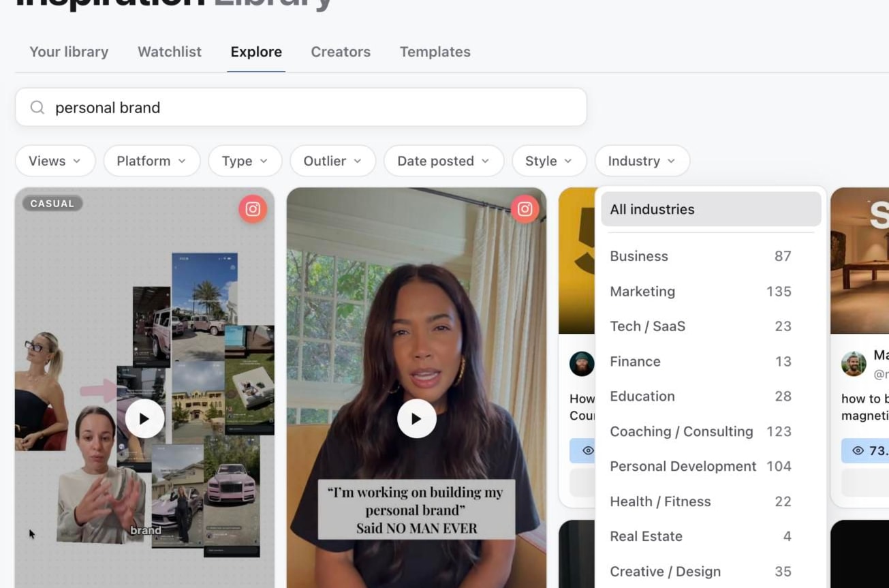Click the CASUAL style badge
Screen dimensions: 889x588
coord(52,203)
